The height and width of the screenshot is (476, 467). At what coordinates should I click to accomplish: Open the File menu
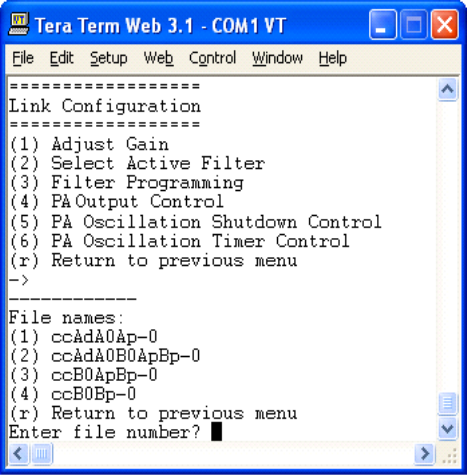23,58
